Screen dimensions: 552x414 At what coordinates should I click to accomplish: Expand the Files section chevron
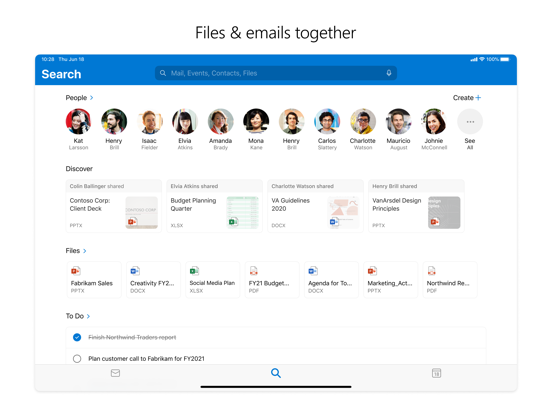click(84, 251)
